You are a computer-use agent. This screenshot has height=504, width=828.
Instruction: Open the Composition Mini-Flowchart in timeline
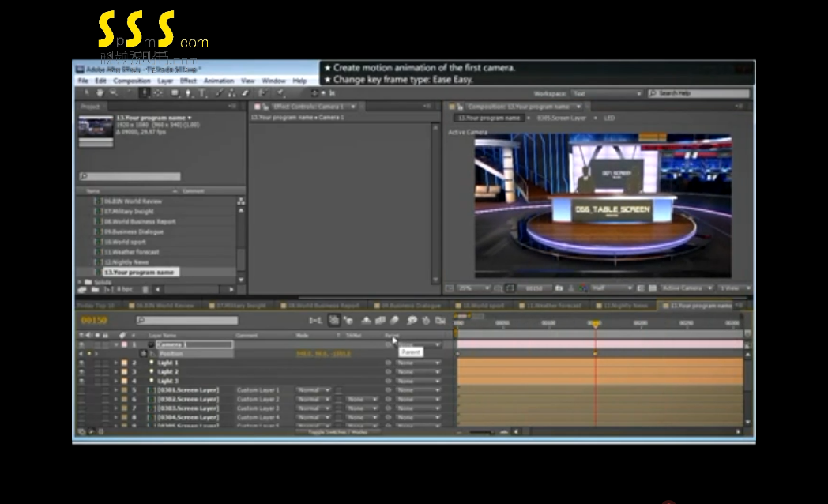click(315, 321)
